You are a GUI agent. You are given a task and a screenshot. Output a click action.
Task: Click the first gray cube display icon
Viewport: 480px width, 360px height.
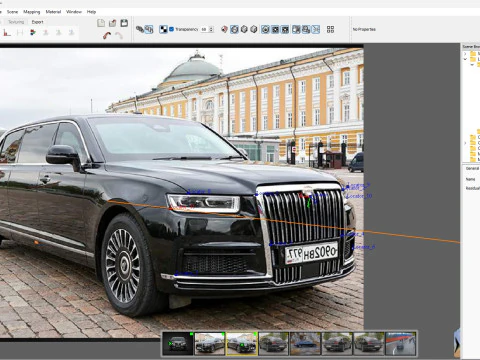point(244,29)
